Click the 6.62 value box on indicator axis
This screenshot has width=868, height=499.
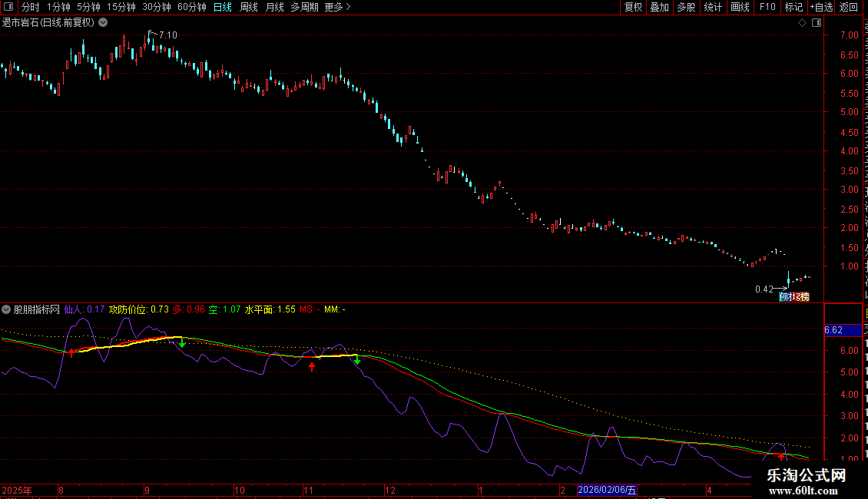tap(843, 330)
